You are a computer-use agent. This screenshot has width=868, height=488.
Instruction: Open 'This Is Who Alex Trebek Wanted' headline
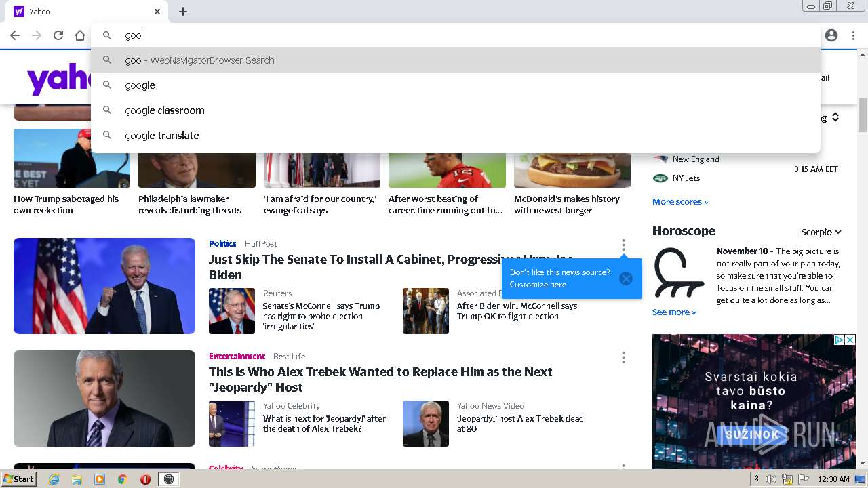(x=380, y=380)
